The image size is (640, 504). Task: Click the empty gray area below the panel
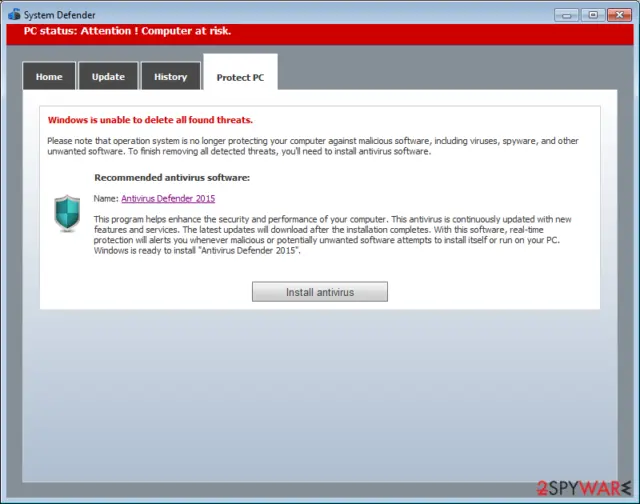coord(320,396)
